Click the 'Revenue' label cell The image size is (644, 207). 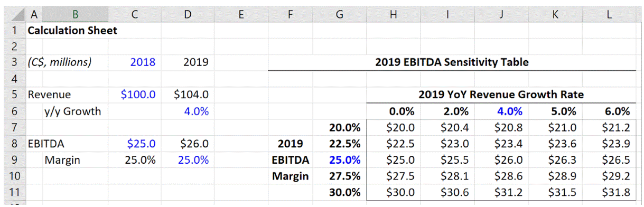pos(49,95)
